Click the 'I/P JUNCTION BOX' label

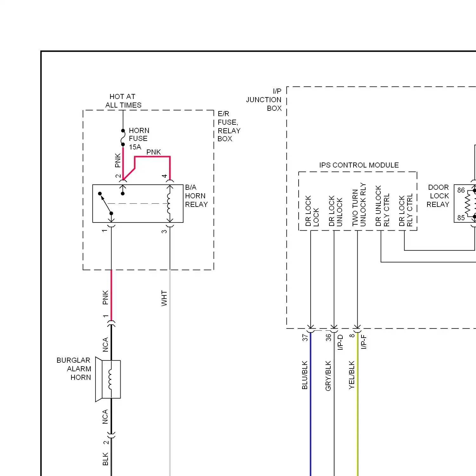tap(264, 100)
